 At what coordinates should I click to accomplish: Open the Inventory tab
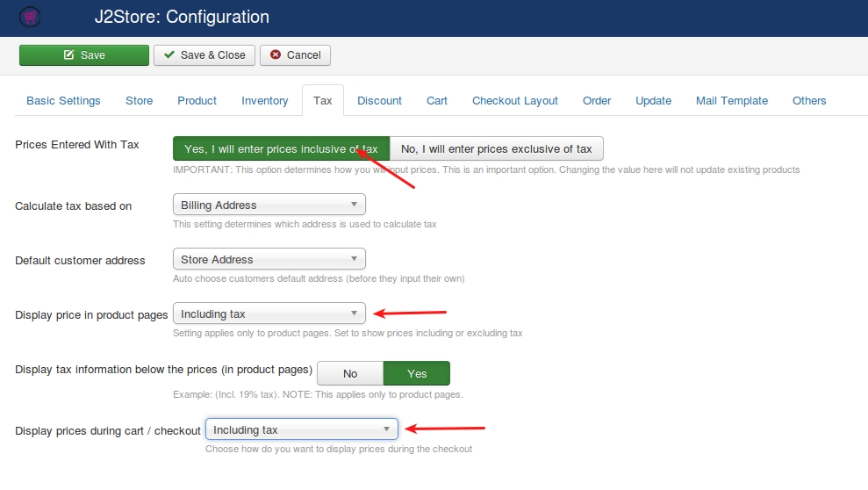(x=264, y=101)
